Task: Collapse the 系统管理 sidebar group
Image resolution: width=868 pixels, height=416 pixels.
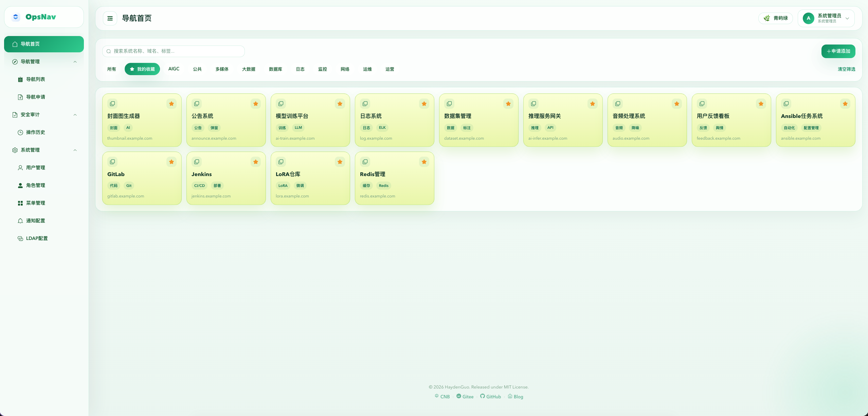Action: point(75,150)
